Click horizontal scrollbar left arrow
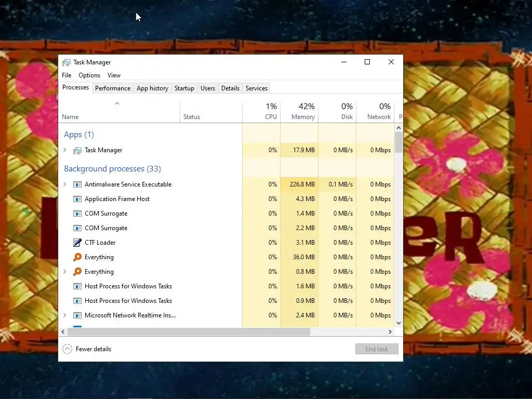The image size is (532, 399). (x=63, y=331)
